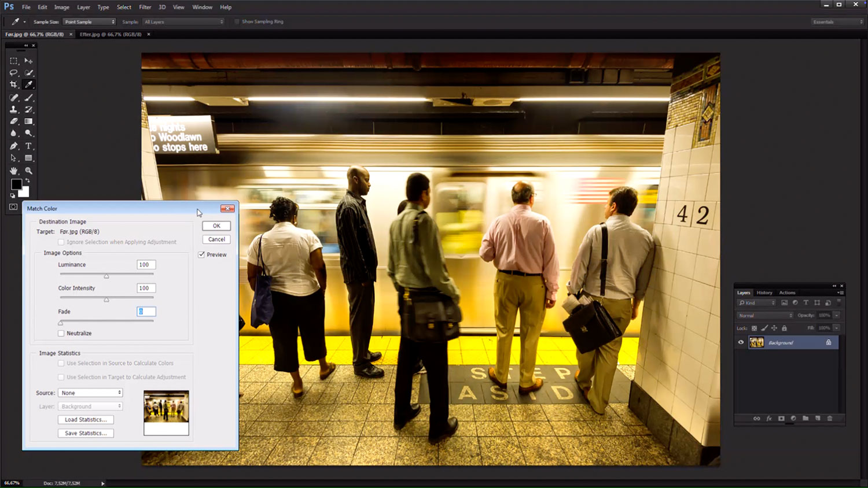Open the Filter menu
Viewport: 868px width, 488px height.
pos(145,7)
